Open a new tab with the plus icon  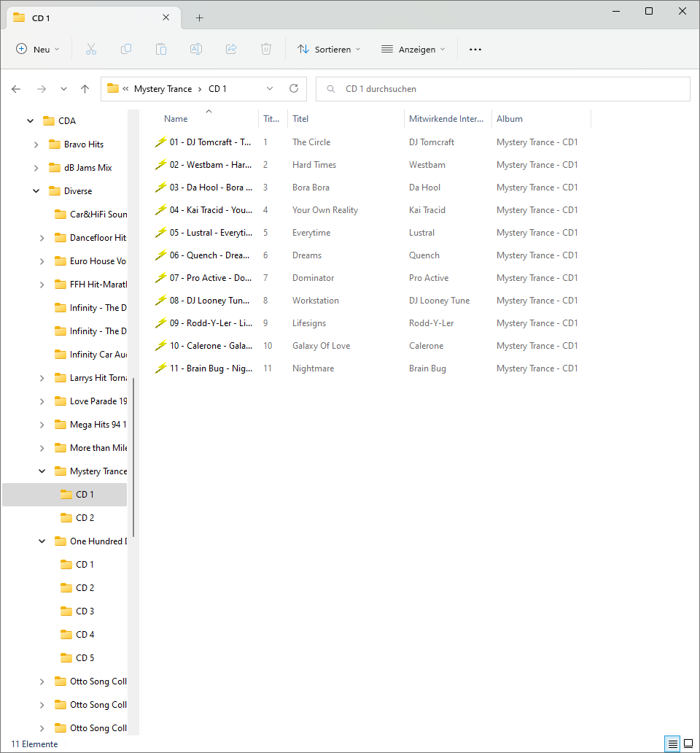[x=199, y=18]
